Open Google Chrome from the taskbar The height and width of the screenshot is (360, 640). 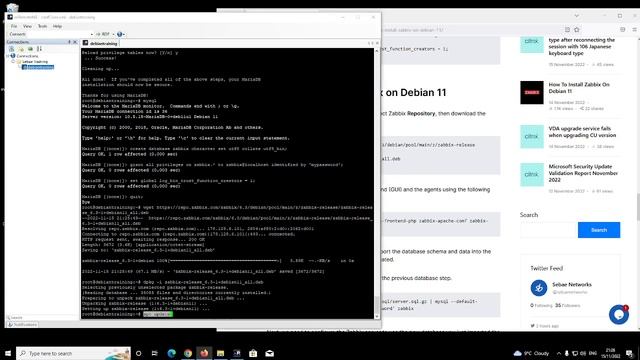coord(188,353)
